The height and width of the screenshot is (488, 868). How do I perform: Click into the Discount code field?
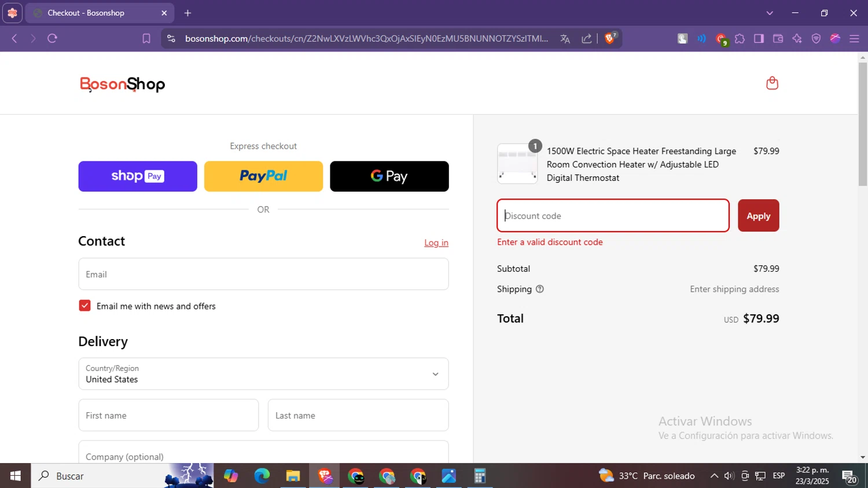click(x=613, y=215)
